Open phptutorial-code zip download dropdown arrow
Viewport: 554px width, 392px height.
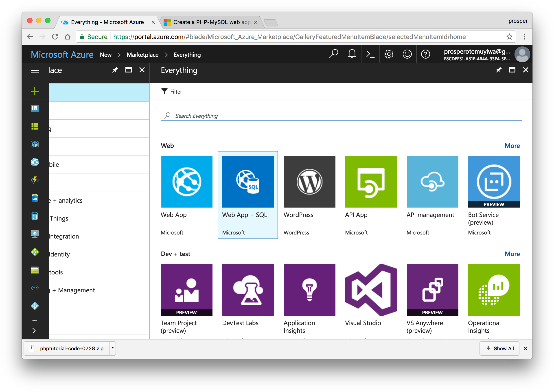coord(112,348)
